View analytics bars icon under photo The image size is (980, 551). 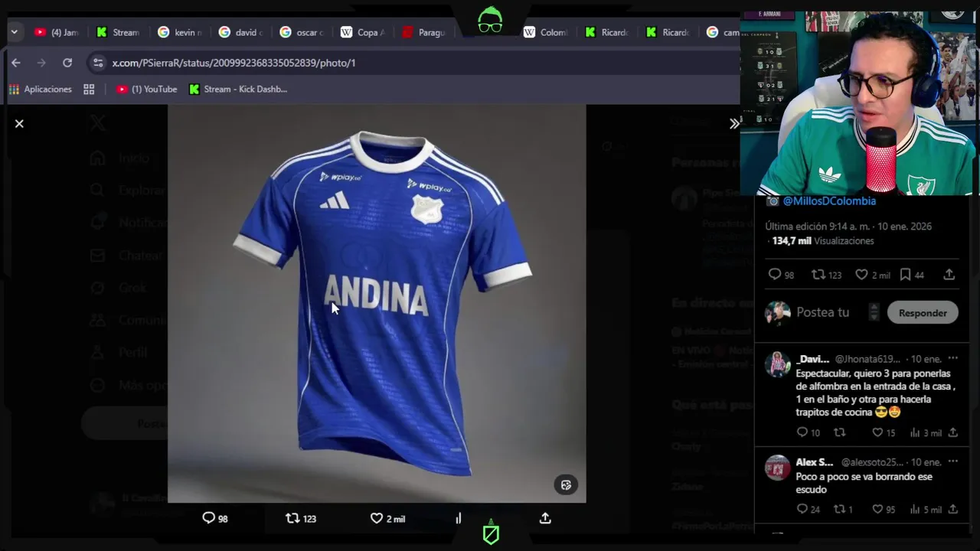[458, 518]
